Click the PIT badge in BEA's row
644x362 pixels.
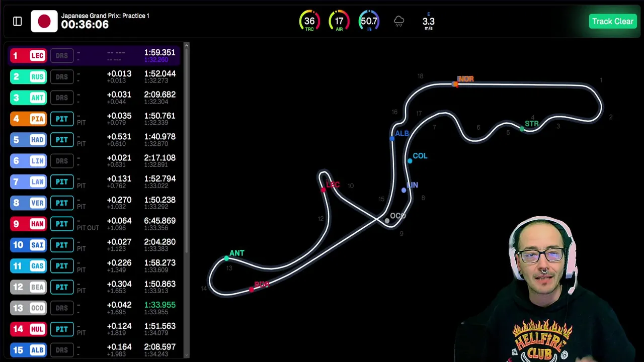click(62, 287)
